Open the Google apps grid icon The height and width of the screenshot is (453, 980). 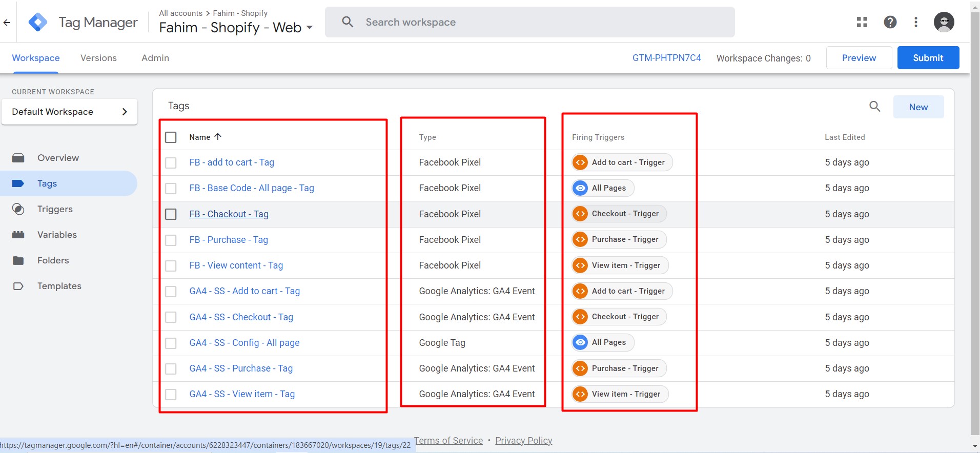(862, 22)
